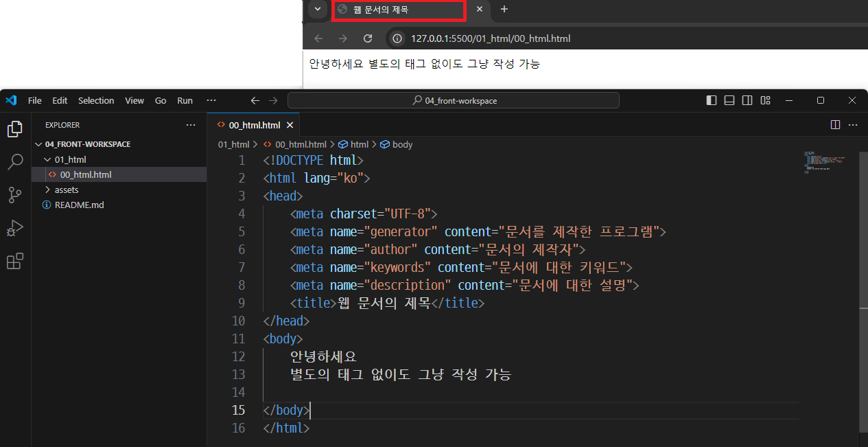This screenshot has height=447, width=868.
Task: Toggle the secondary side bar layout icon
Action: 747,100
